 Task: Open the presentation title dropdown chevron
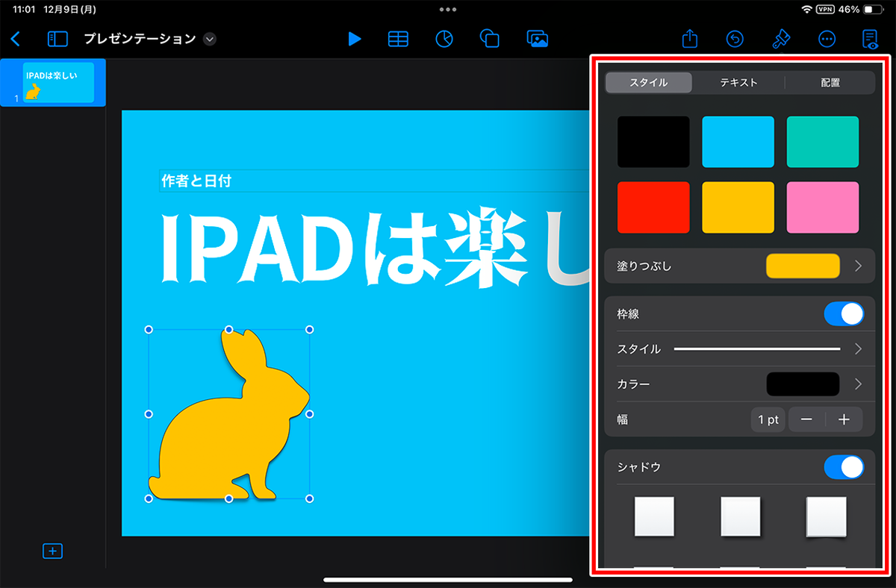[210, 39]
